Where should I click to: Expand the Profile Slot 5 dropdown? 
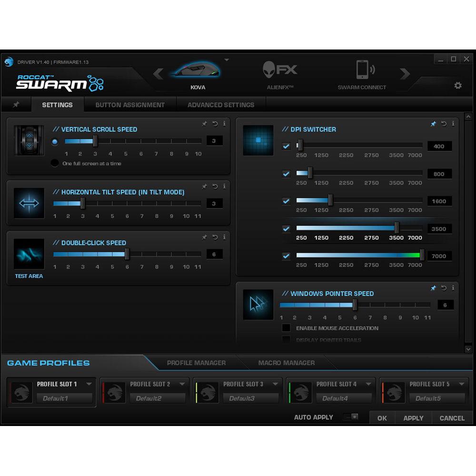(461, 384)
